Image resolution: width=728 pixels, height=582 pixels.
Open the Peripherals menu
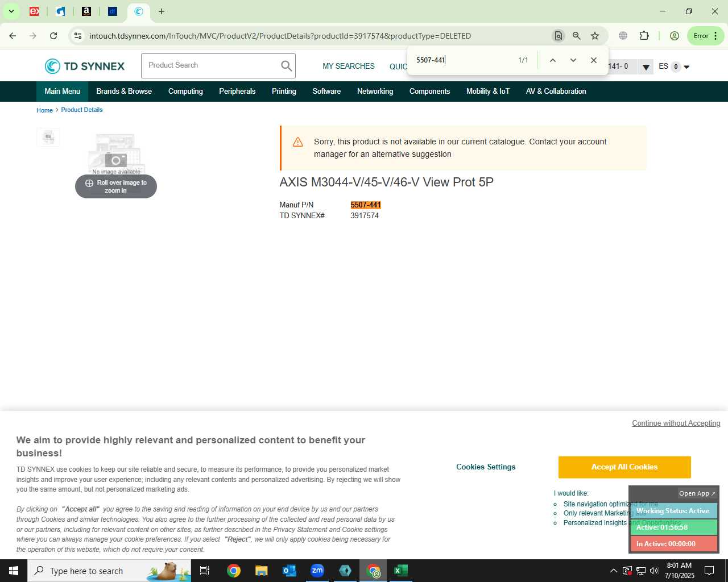(x=237, y=92)
